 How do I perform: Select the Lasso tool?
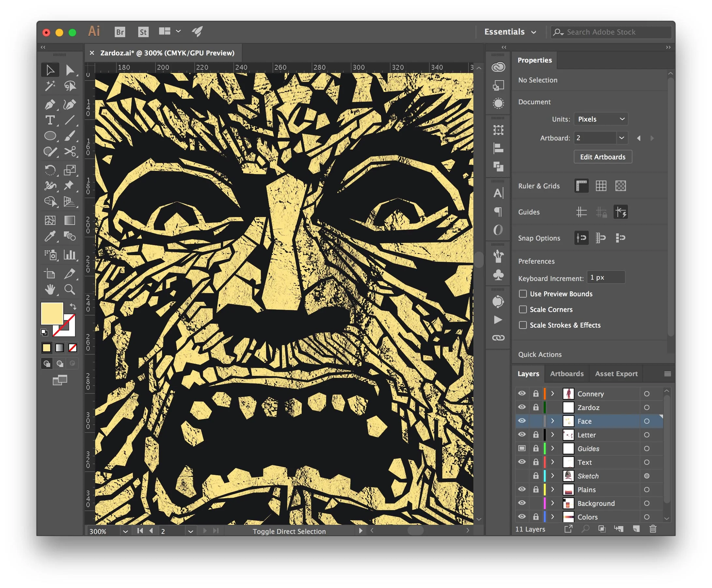[x=70, y=86]
